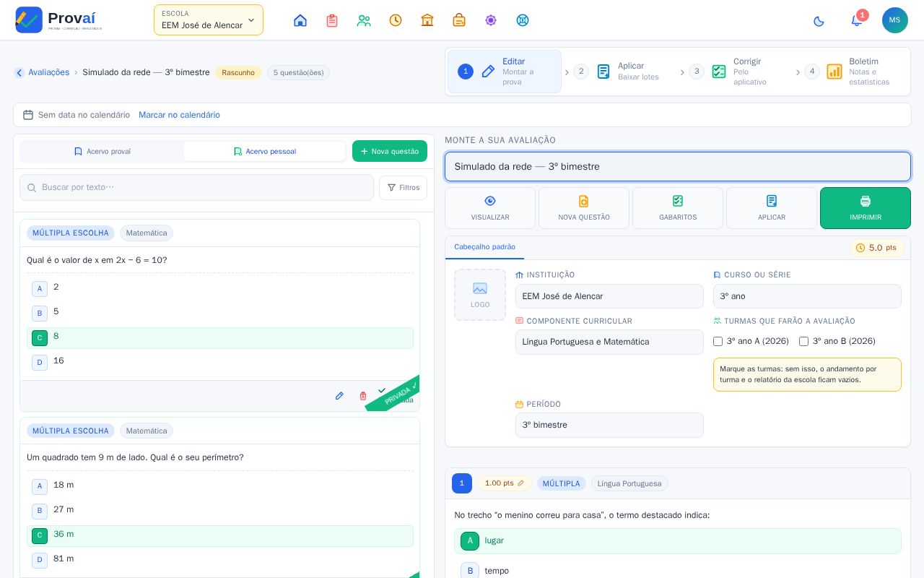Click the Imprimir button
924x578 pixels.
(x=866, y=208)
